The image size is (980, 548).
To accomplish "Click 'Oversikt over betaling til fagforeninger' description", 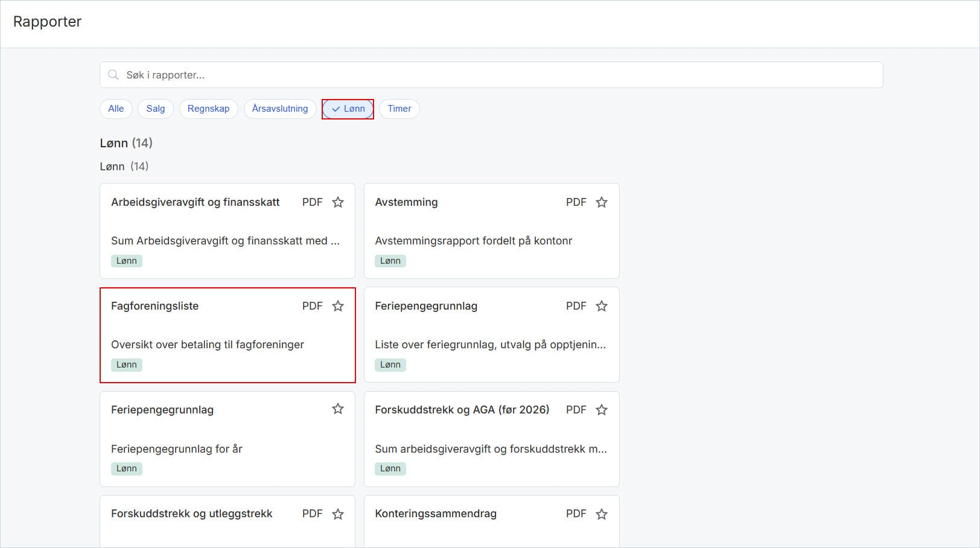I will pos(208,345).
